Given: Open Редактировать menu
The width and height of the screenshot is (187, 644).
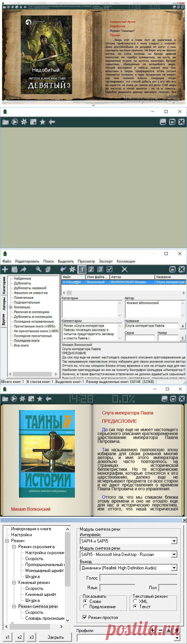Looking at the screenshot, I should pyautogui.click(x=27, y=261).
